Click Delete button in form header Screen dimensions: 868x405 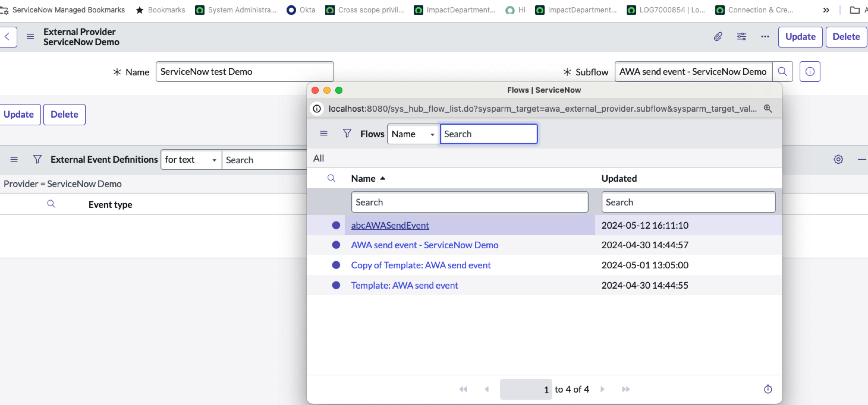pyautogui.click(x=846, y=37)
